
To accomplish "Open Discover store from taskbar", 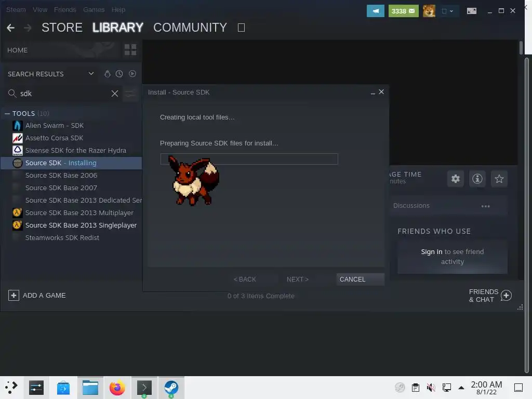I will pyautogui.click(x=63, y=388).
